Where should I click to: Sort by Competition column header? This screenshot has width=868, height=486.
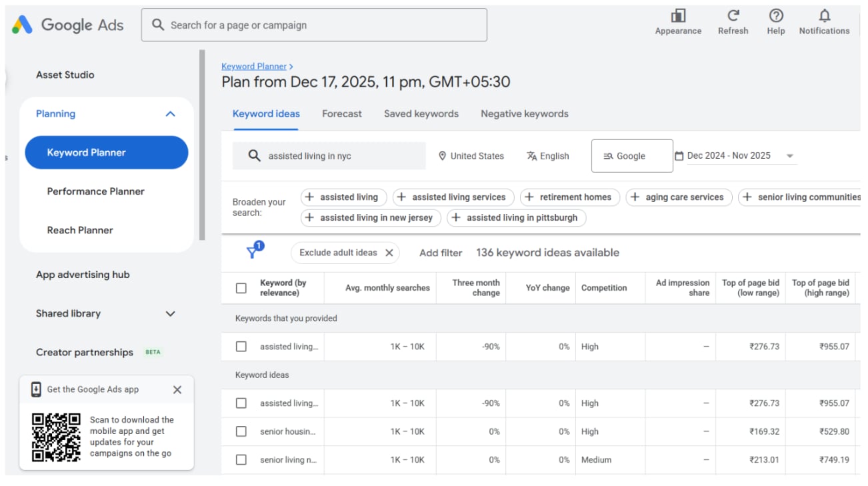[x=604, y=288]
